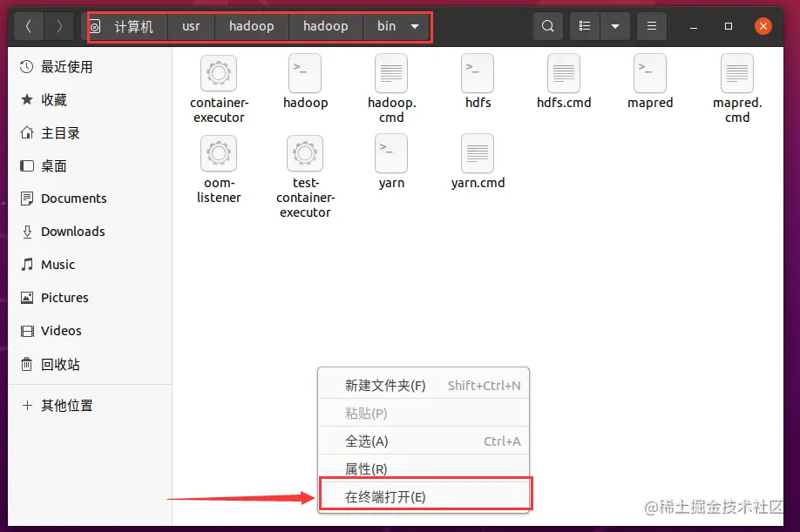Open 桌面 in sidebar
This screenshot has width=800, height=532.
pyautogui.click(x=90, y=166)
